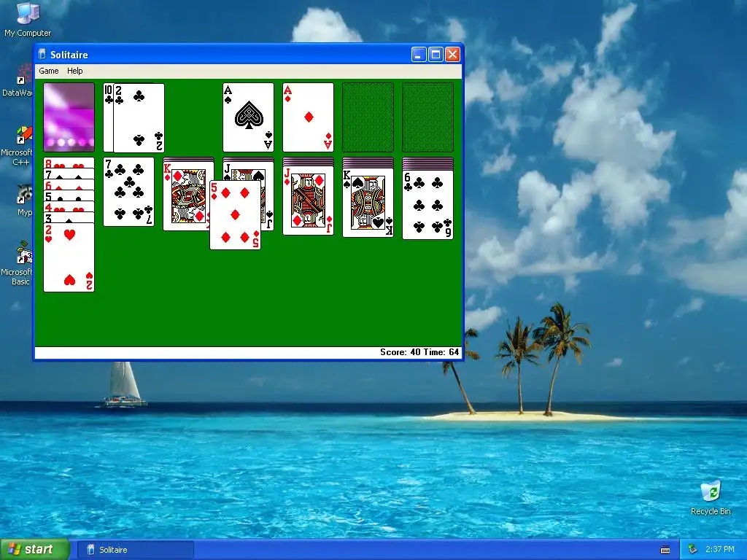Click the Solitaire title bar icon
Screen dimensions: 747x560
(42, 54)
